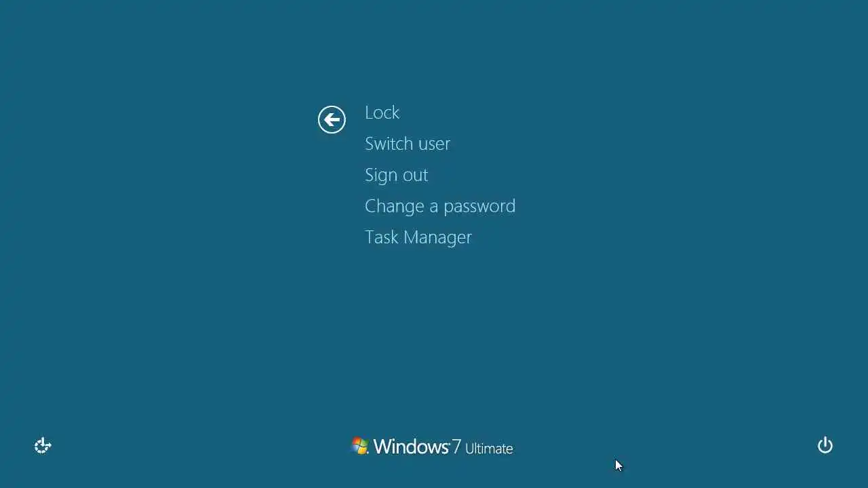Show shutdown options using the power button
Image resolution: width=868 pixels, height=488 pixels.
coord(825,445)
